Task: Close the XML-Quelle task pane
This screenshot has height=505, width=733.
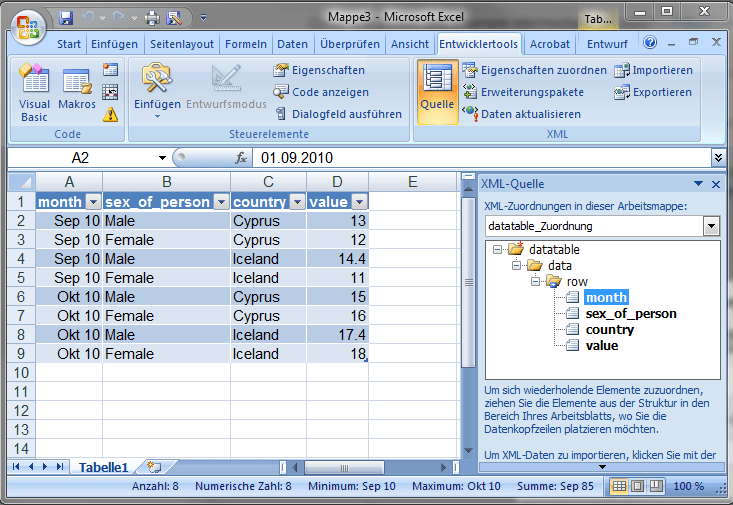Action: (x=716, y=184)
